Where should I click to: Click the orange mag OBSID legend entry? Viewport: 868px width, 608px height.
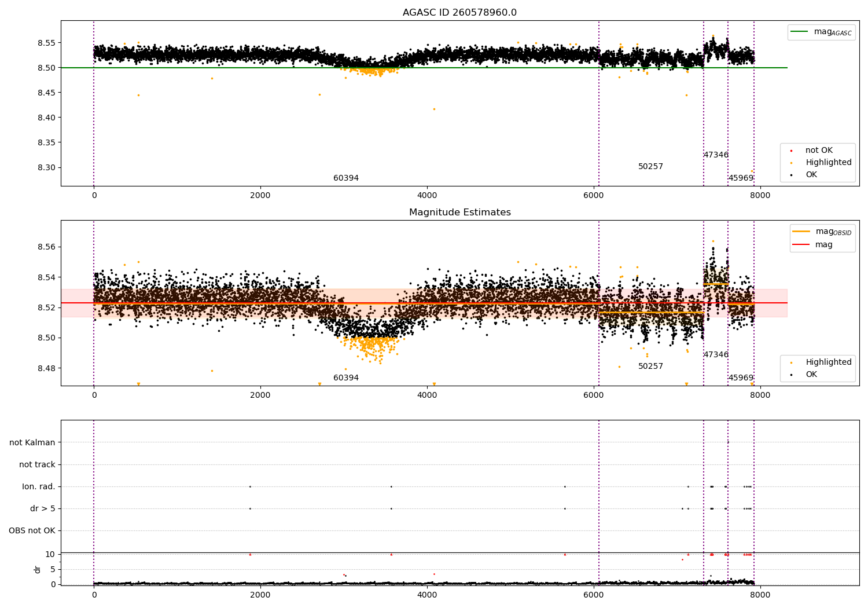coord(822,232)
